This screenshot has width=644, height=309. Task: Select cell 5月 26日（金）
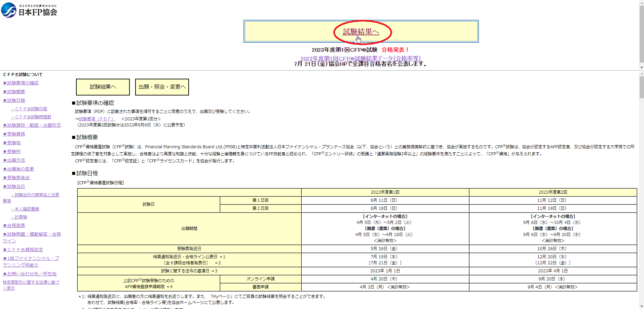[385, 249]
